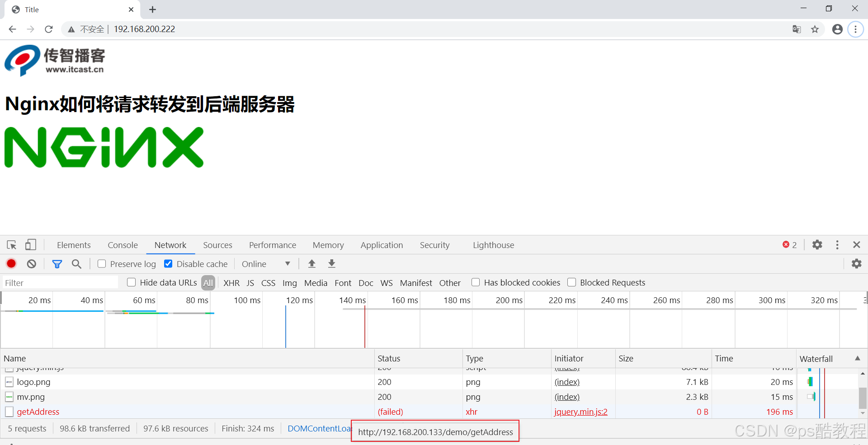Open Network panel settings gear

pyautogui.click(x=856, y=264)
